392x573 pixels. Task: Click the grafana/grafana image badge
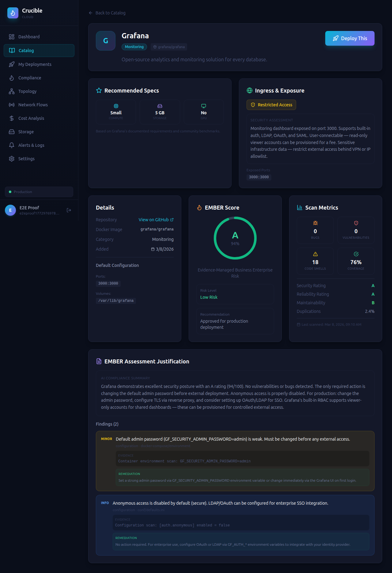pyautogui.click(x=169, y=47)
